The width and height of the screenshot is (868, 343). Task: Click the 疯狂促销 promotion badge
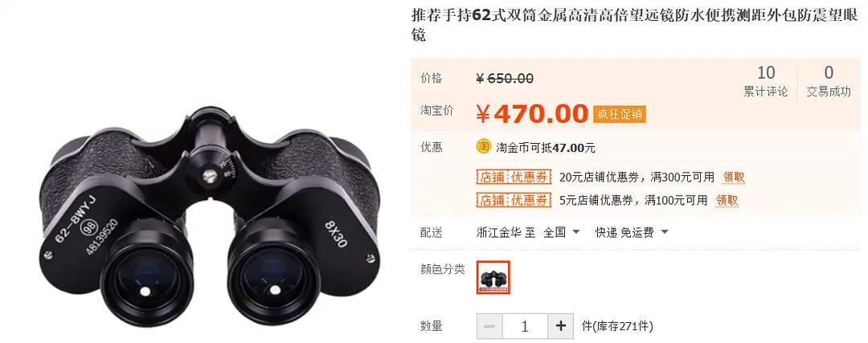[x=620, y=114]
